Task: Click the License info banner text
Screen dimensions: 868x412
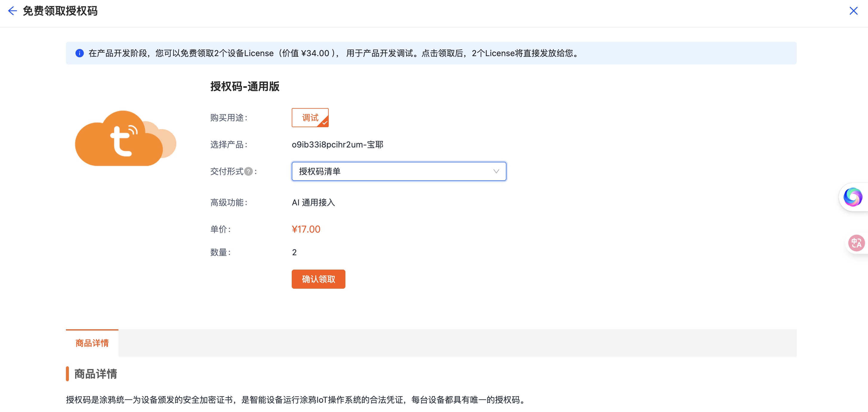Action: pos(333,53)
